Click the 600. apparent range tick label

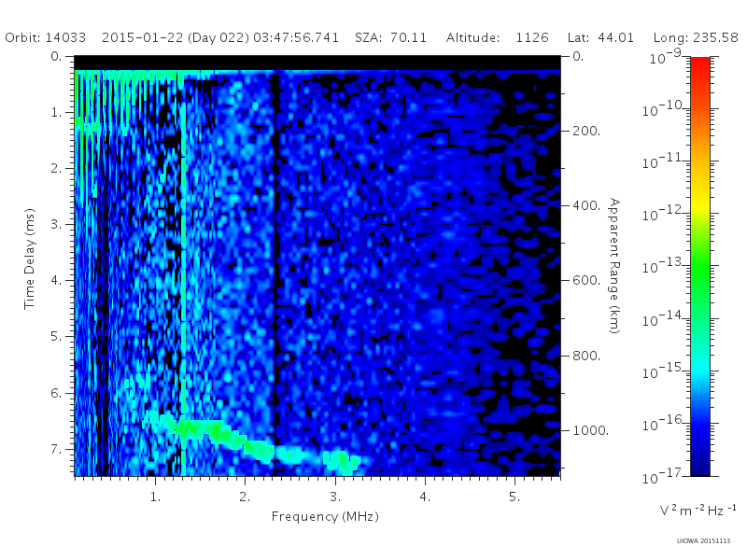[586, 281]
